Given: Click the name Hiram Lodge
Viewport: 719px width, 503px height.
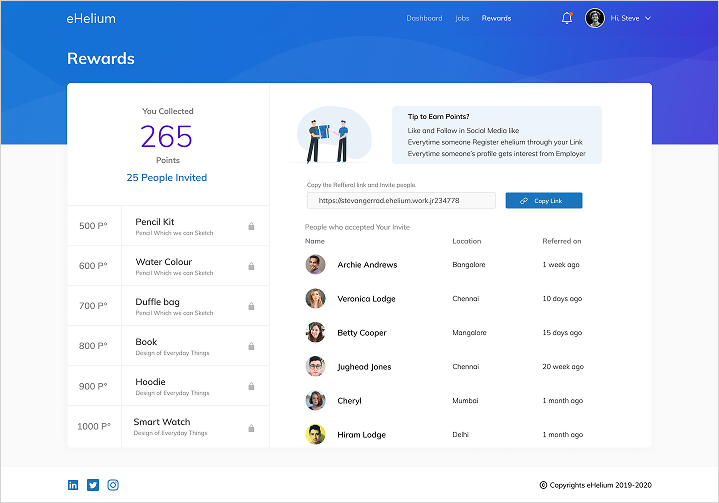Looking at the screenshot, I should (x=361, y=435).
